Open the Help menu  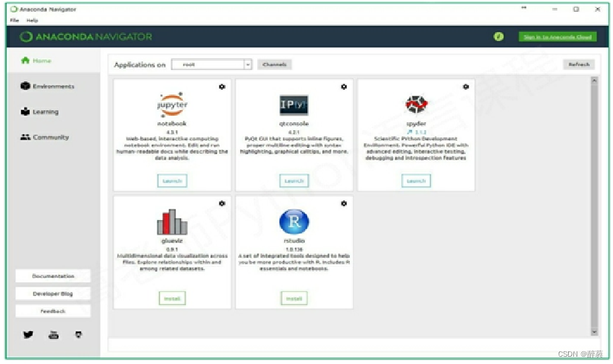click(x=32, y=20)
